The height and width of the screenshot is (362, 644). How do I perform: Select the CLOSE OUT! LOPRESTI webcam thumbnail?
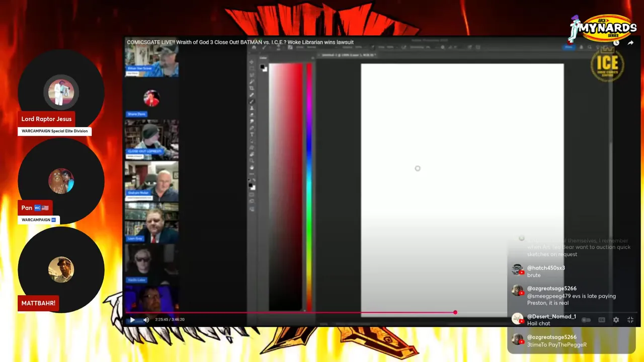(151, 139)
